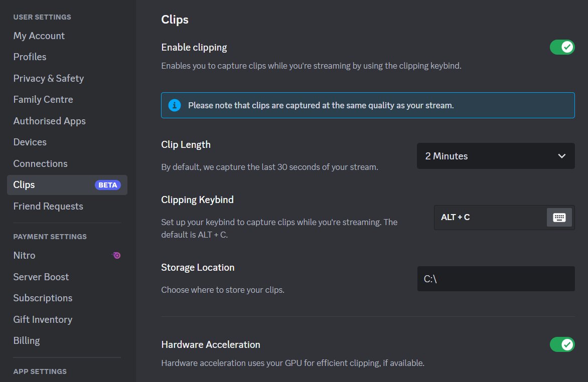Click the BETA badge next to Clips
This screenshot has height=382, width=588.
(108, 185)
